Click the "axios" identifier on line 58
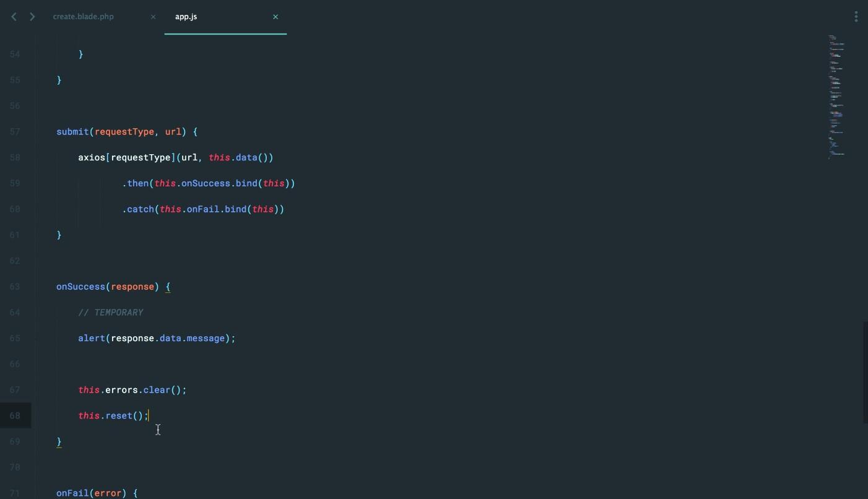The image size is (868, 499). 92,158
